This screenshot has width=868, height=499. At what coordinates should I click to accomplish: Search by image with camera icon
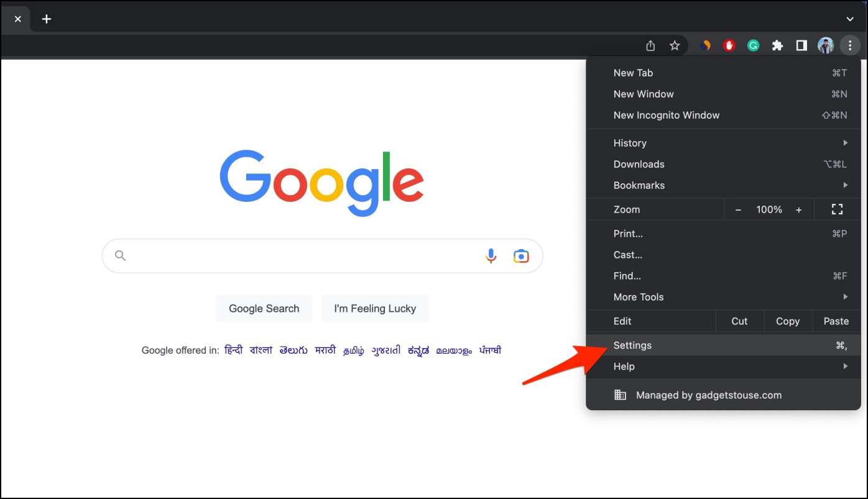pyautogui.click(x=521, y=256)
